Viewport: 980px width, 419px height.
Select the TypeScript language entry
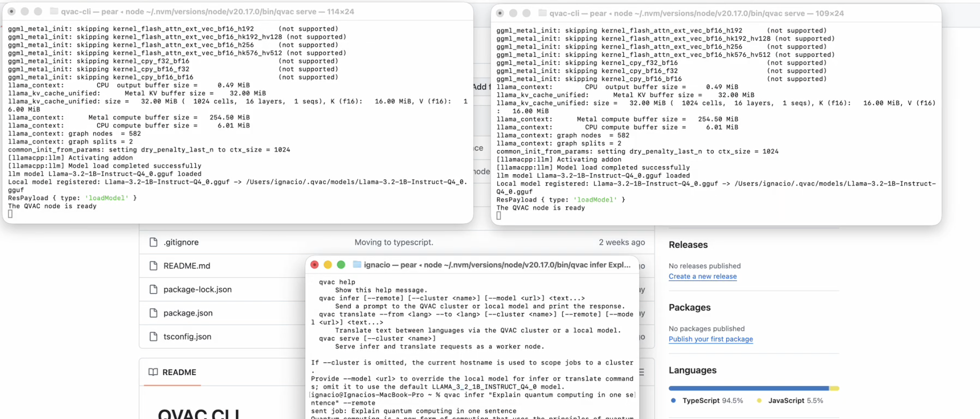point(701,400)
